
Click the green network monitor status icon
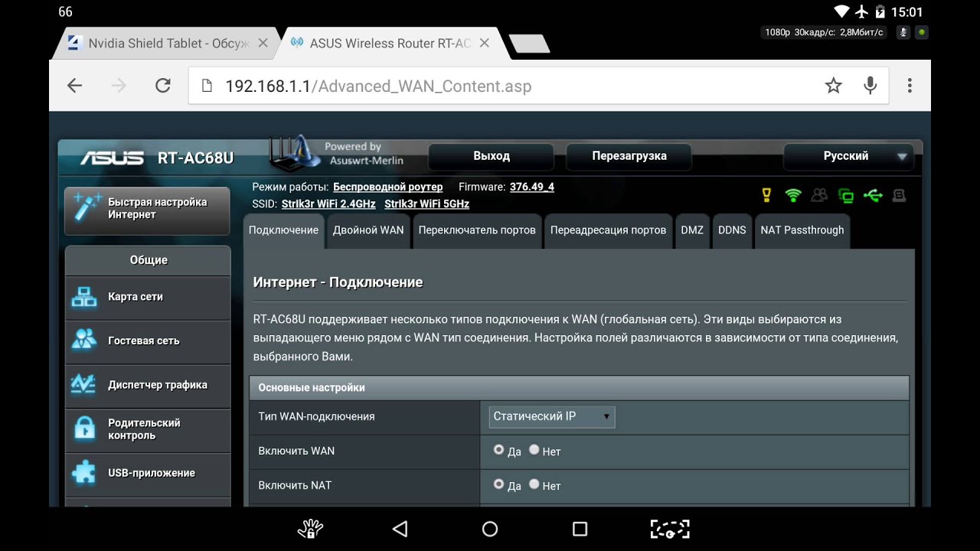point(846,196)
